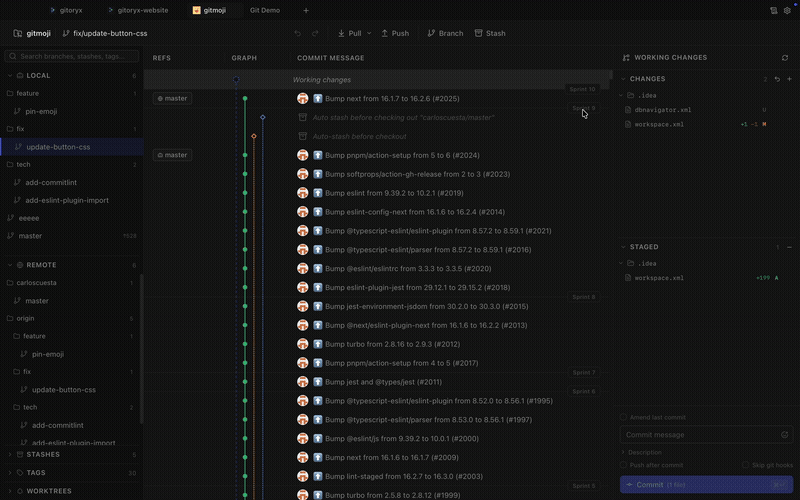Screen dimensions: 800x500
Task: Click the sidebar vertical scrollbar
Action: tap(141, 349)
